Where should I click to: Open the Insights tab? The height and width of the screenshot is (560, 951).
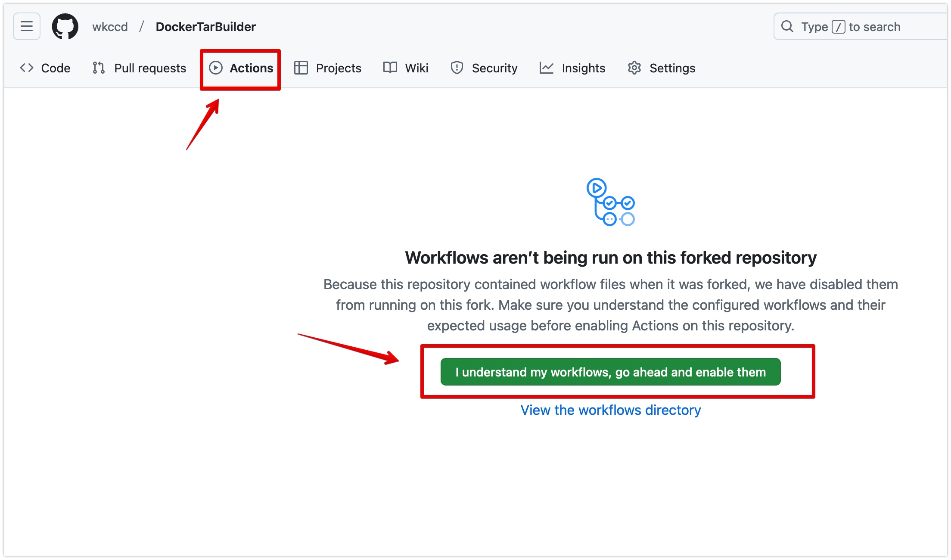(583, 68)
